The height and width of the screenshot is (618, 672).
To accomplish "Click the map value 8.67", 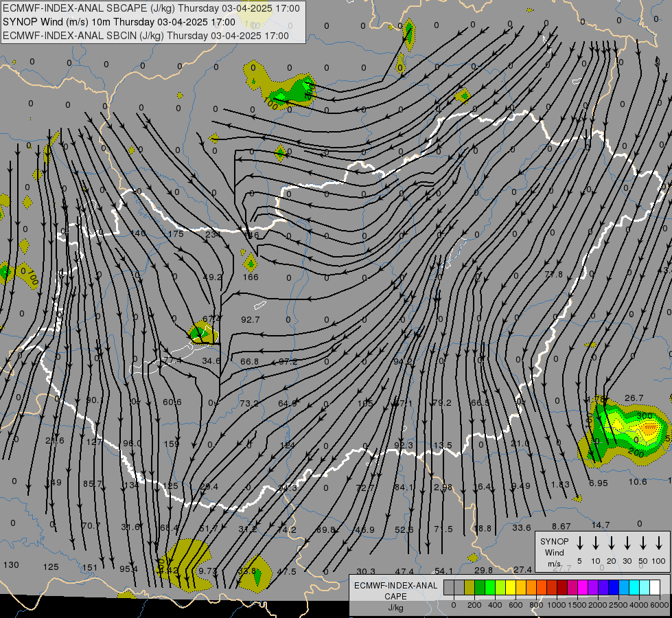I will tap(561, 526).
